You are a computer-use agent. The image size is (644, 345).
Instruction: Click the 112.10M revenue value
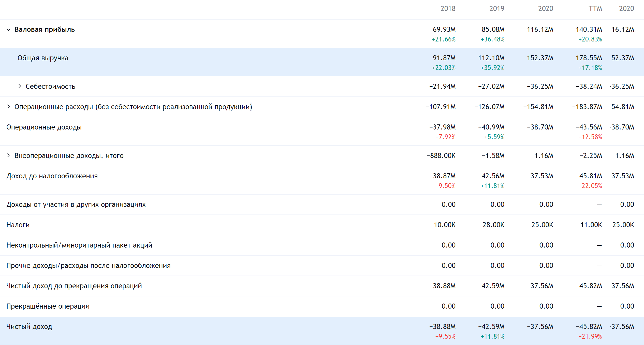click(491, 58)
